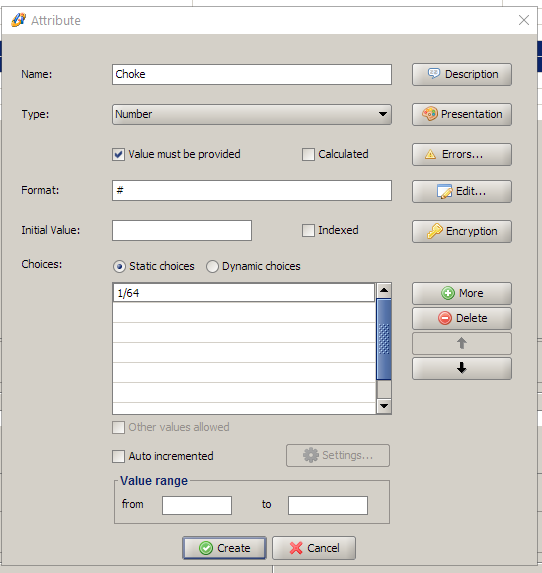Screen dimensions: 542x573
Task: Enable the Calculated checkbox
Action: pos(308,155)
